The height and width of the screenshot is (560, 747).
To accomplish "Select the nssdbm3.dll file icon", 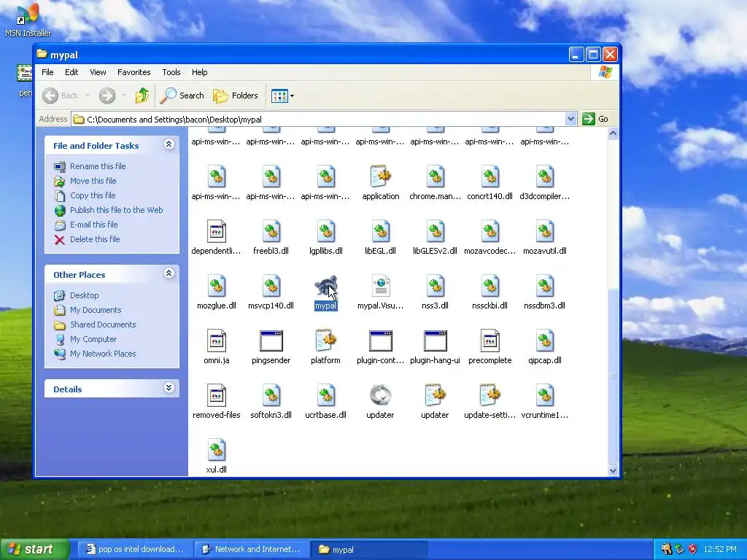I will coord(544,287).
